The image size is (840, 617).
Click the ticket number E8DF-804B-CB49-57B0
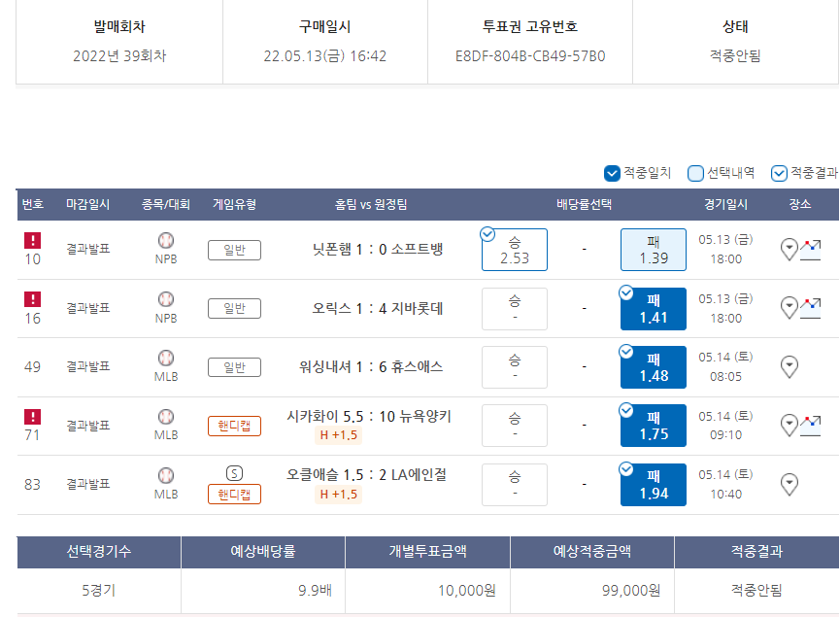[530, 56]
